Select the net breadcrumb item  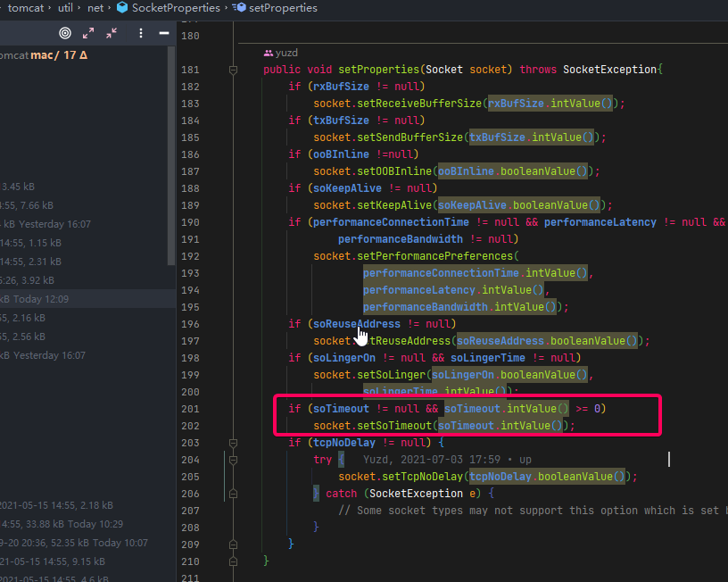[95, 8]
